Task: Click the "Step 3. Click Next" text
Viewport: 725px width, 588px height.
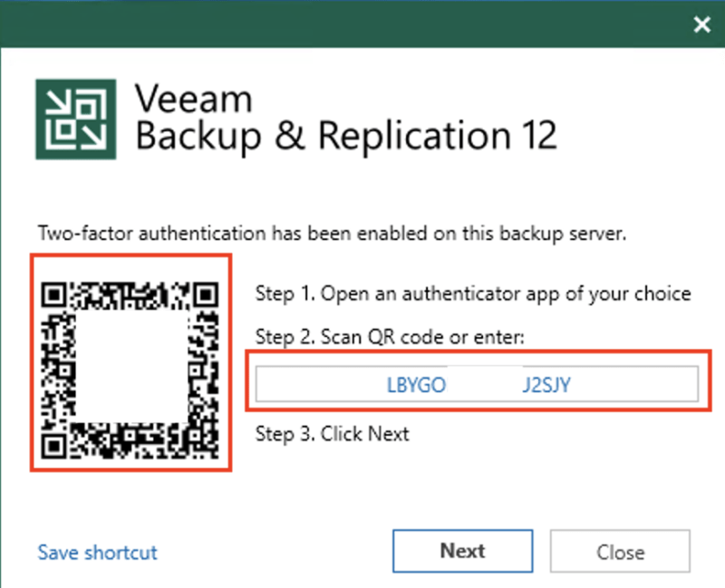Action: click(x=332, y=434)
